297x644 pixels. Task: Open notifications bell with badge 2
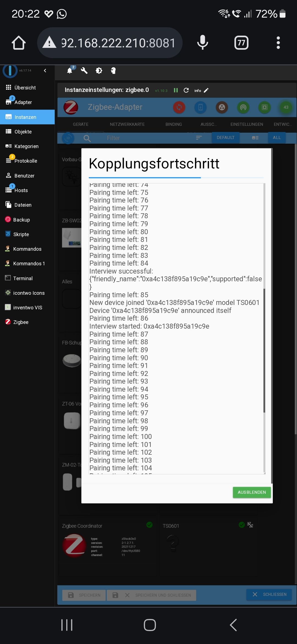[70, 70]
